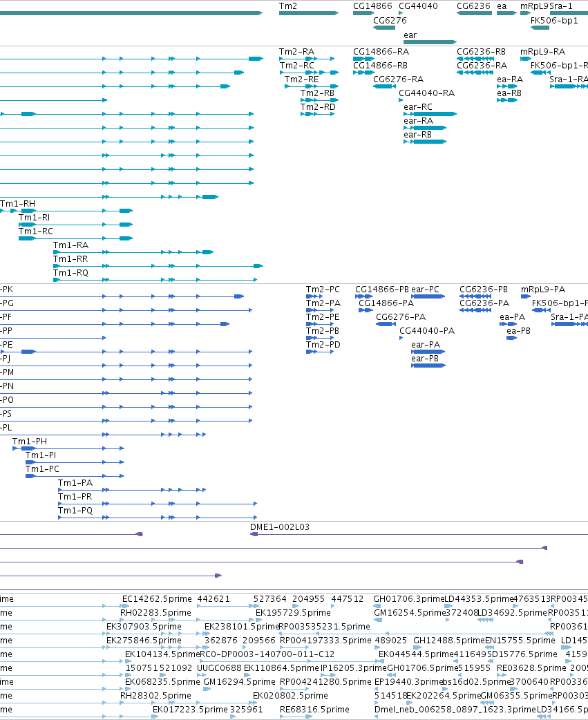Pick transcript Tm1-RQ
Viewport: 588px width, 720px height.
(70, 272)
